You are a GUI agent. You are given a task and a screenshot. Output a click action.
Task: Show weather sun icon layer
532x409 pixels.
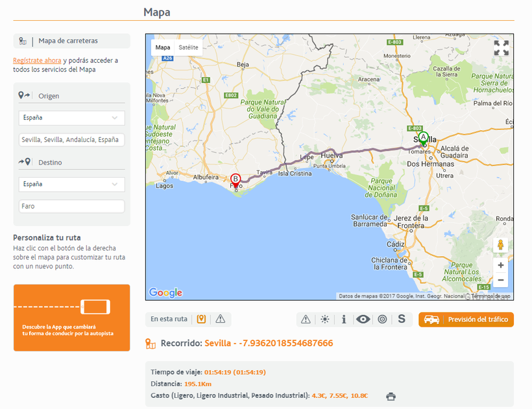click(x=324, y=320)
